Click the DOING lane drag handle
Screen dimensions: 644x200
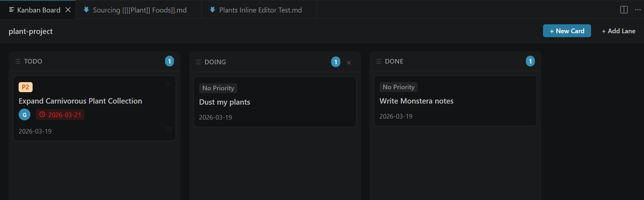point(198,62)
